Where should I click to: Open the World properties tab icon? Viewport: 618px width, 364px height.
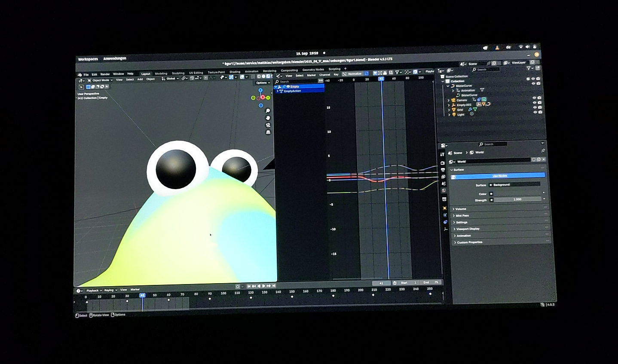tap(444, 190)
